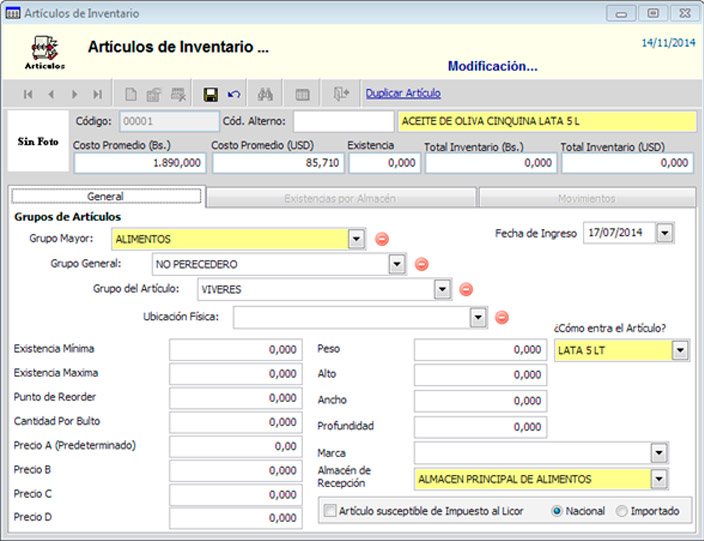Enable Artículo susceptible de Impuesto al Licor
Screen dimensions: 704x541
[x=330, y=511]
